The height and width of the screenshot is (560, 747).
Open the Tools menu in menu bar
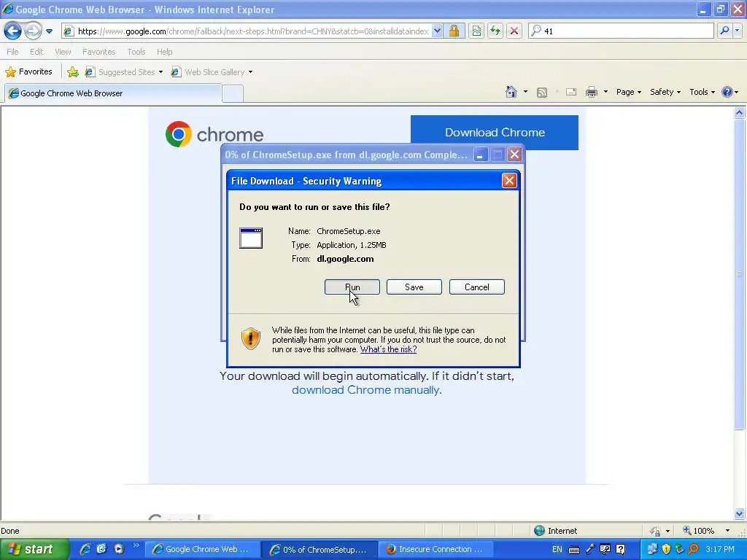[x=136, y=52]
